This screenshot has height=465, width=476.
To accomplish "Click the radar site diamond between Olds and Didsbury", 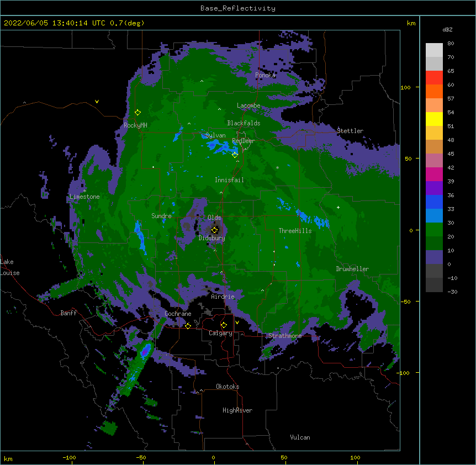I will click(x=214, y=230).
